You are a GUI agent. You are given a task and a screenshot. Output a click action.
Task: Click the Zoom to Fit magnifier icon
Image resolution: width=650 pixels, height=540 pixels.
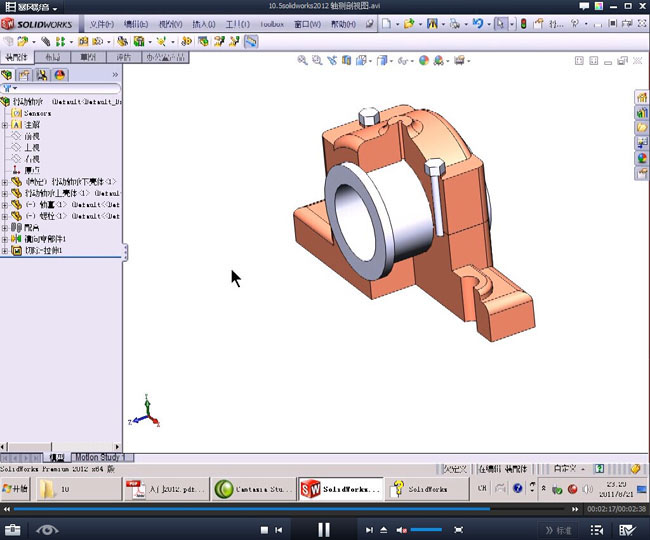(303, 61)
